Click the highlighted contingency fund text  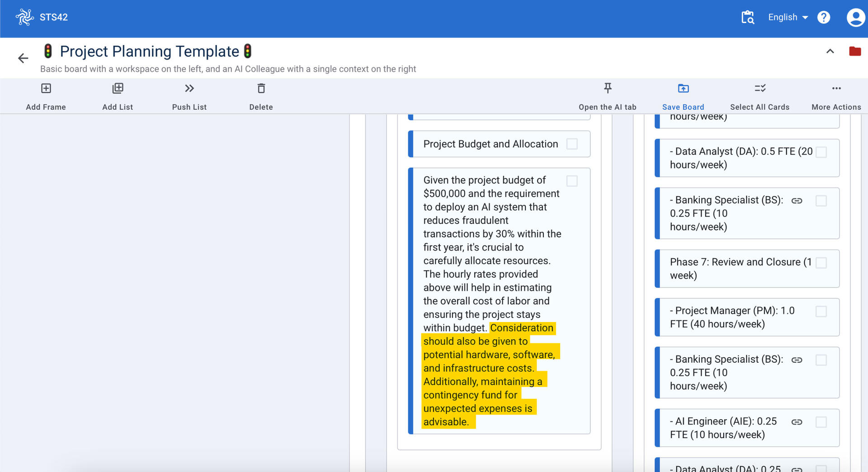470,395
